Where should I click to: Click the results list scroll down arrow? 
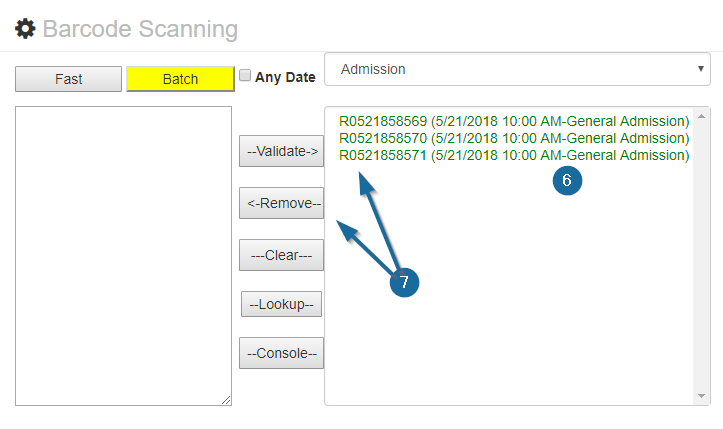coord(701,396)
